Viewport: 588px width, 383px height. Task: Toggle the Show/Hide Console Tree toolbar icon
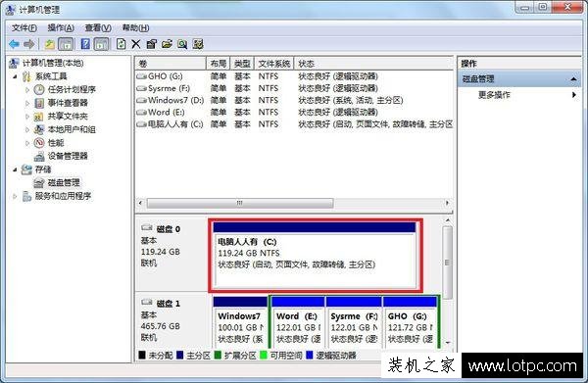pos(66,44)
